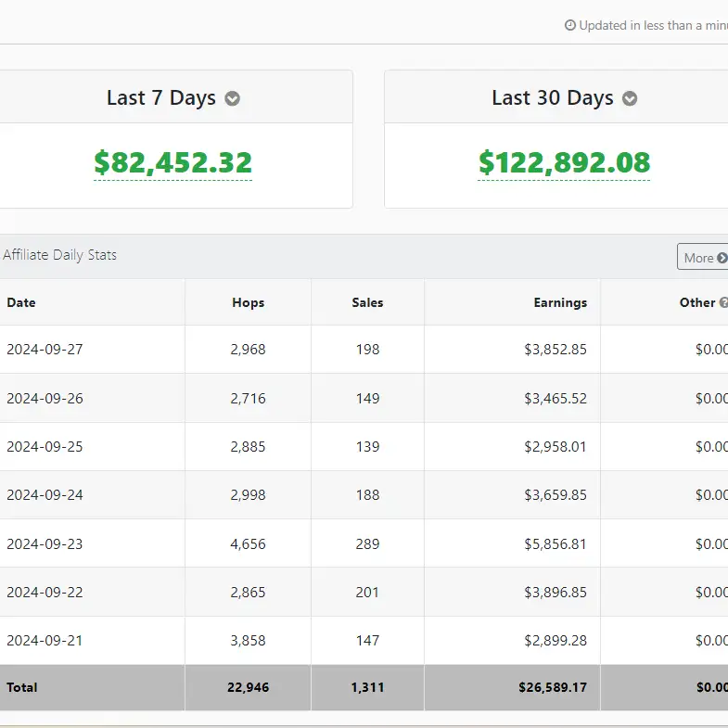Screen dimensions: 728x728
Task: Click the clock icon beside the Updated text
Action: 570,26
